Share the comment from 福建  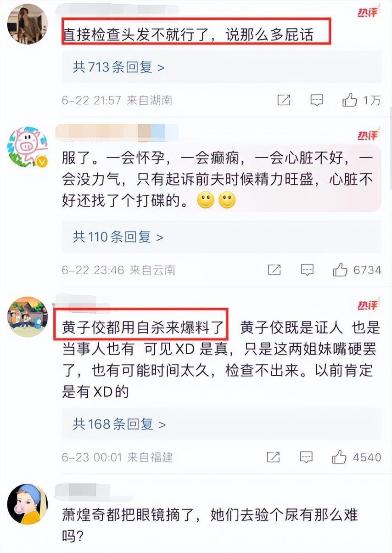[x=273, y=457]
